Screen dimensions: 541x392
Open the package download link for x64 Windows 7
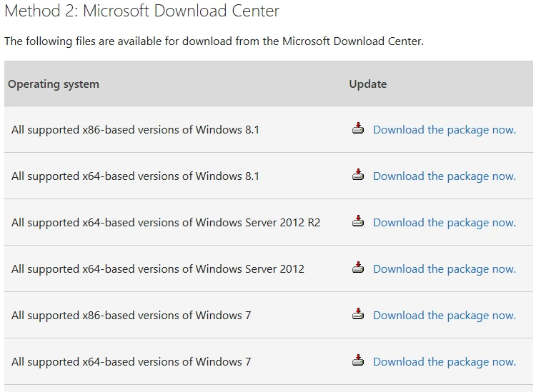[444, 362]
